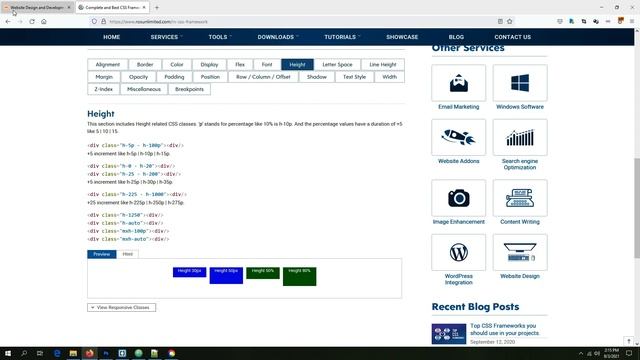Select Row / Column / Offset button
640x360 pixels.
pos(263,77)
